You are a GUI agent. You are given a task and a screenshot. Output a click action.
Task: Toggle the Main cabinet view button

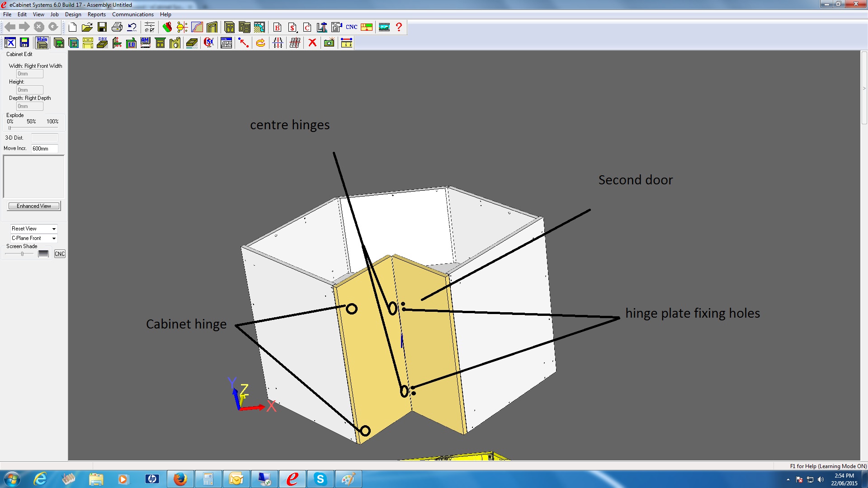coord(42,43)
